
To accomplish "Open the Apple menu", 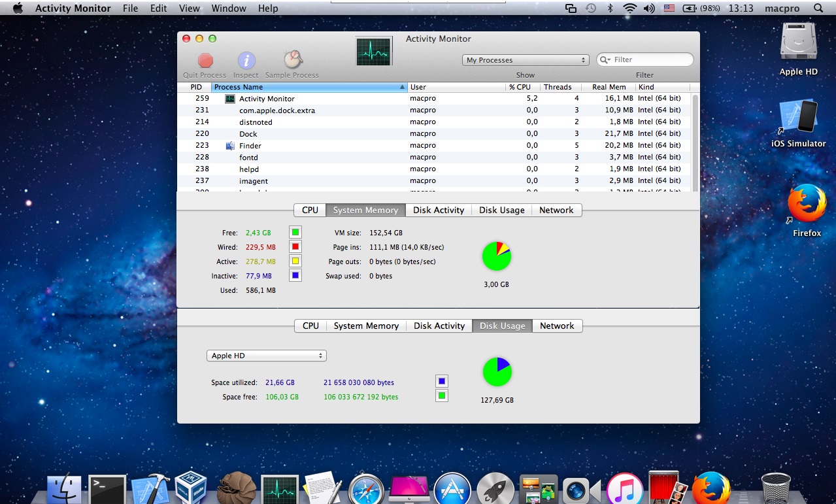I will [x=18, y=8].
